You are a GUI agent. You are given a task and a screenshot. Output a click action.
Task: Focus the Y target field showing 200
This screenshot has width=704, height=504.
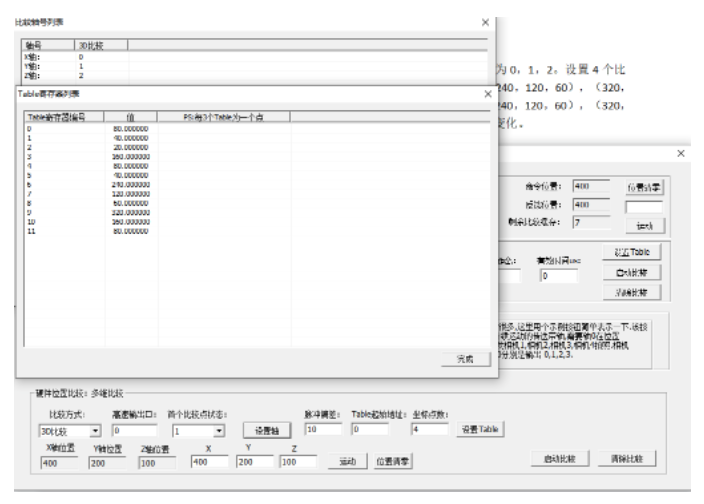tap(254, 462)
